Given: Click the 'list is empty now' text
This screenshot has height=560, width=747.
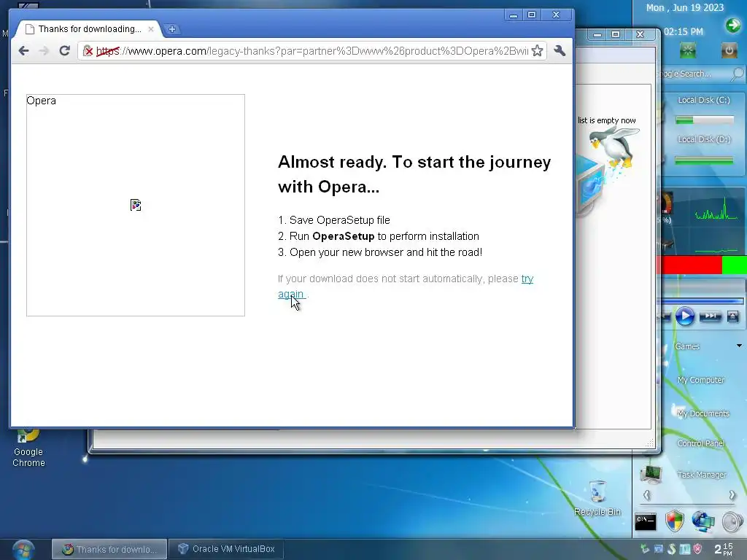Looking at the screenshot, I should click(606, 120).
